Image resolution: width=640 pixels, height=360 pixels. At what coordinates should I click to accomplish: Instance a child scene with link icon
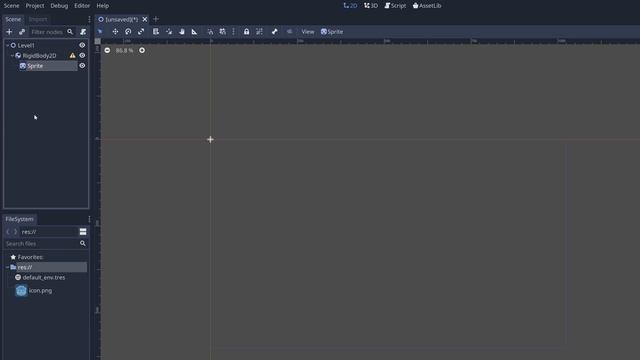point(22,32)
